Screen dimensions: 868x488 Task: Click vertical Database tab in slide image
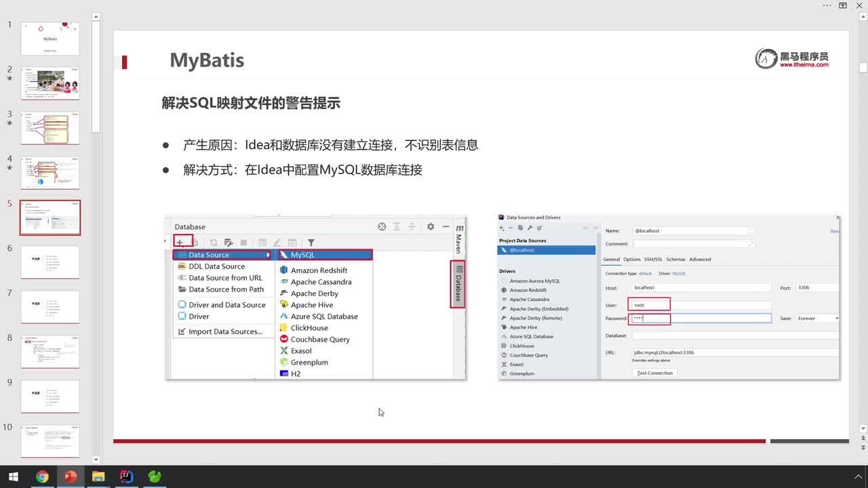click(458, 284)
